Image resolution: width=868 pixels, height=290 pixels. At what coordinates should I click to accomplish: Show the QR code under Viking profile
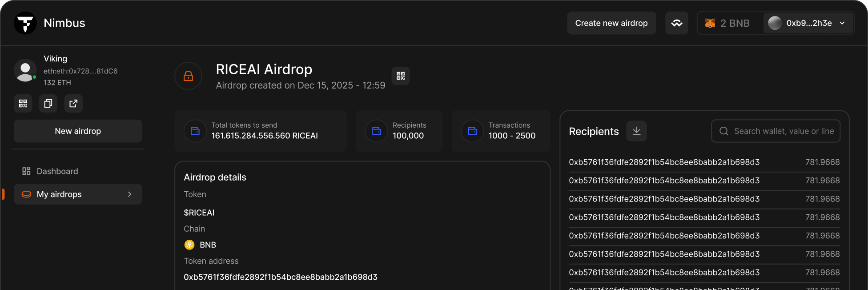(23, 104)
